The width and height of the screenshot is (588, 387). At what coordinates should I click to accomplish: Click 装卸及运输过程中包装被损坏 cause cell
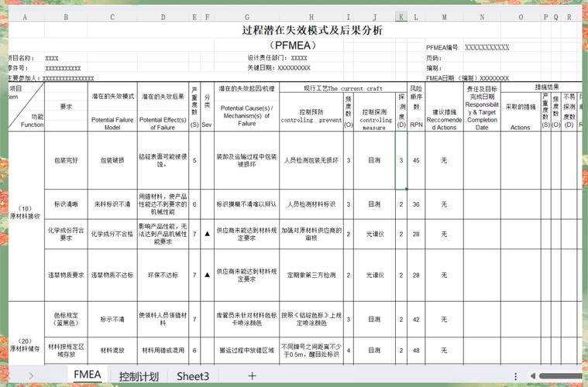(x=247, y=160)
